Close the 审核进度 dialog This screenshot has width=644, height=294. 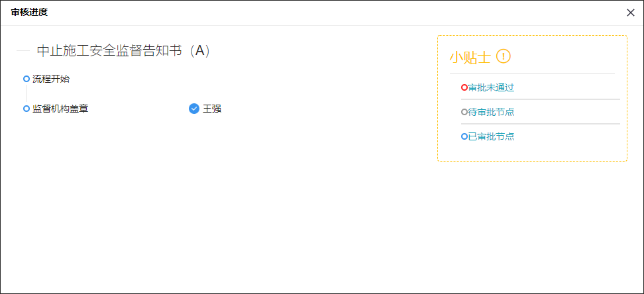coord(631,13)
